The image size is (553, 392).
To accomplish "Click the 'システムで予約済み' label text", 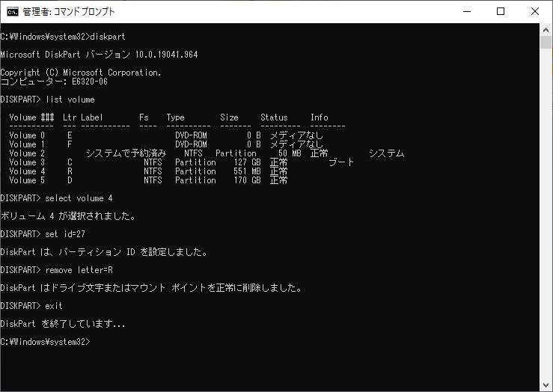I will pos(126,153).
